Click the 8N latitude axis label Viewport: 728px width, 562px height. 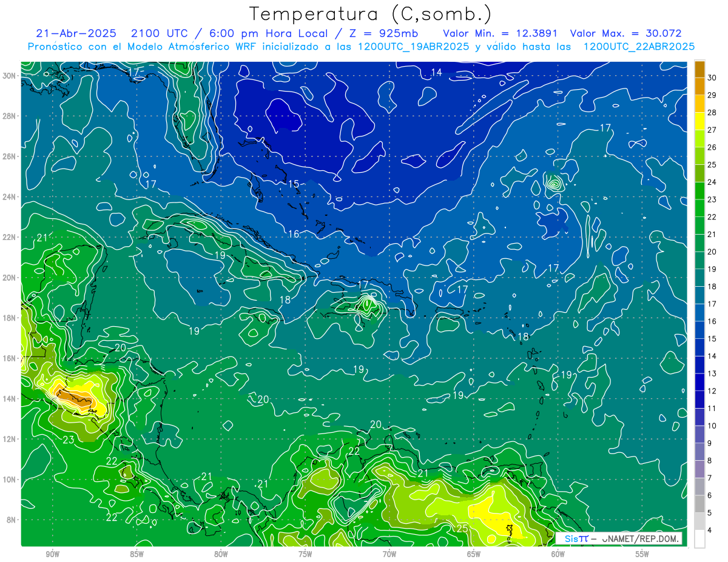[x=12, y=520]
